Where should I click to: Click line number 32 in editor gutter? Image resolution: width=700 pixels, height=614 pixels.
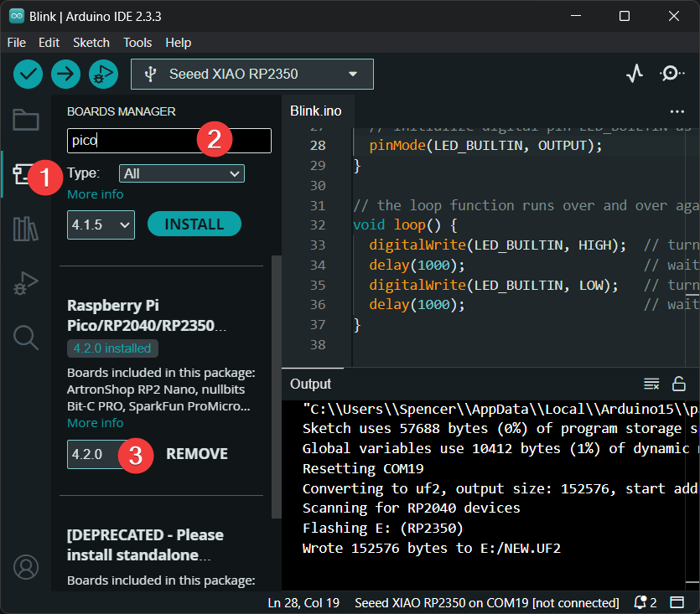[x=318, y=224]
